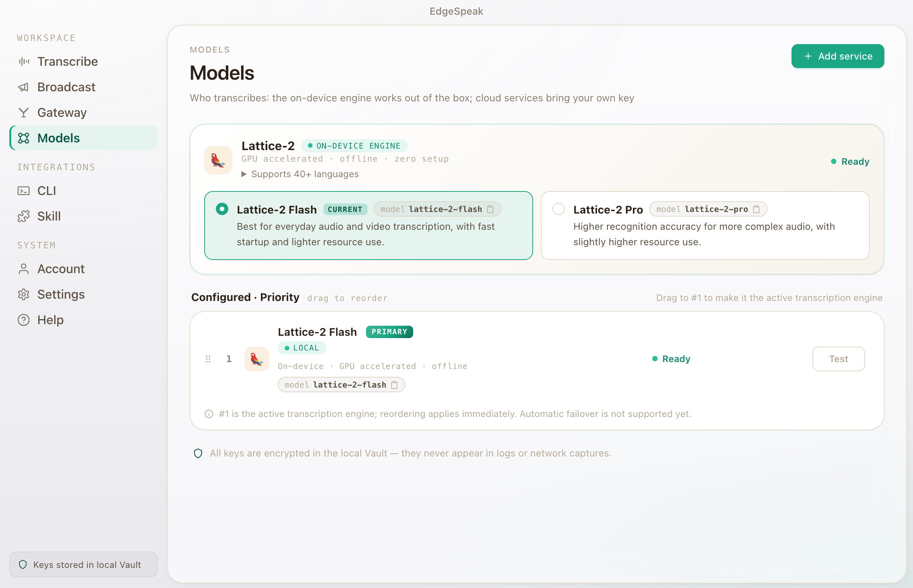Screen dimensions: 913x588
Task: Copy the lattice-2-pro model ID
Action: tap(756, 209)
